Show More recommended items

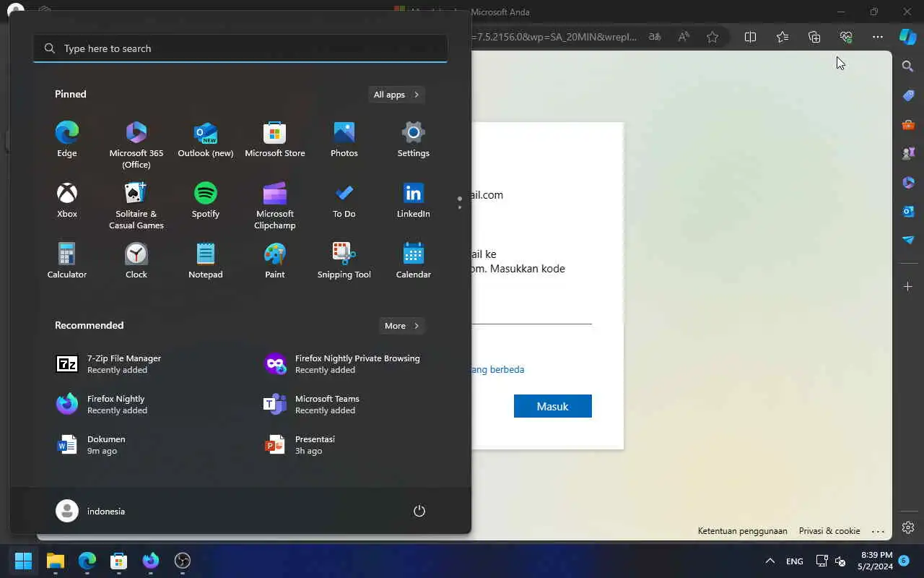click(x=402, y=326)
